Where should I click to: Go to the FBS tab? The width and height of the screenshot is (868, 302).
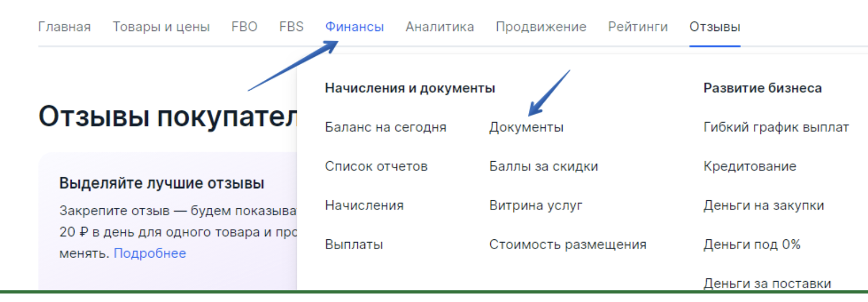coord(291,27)
